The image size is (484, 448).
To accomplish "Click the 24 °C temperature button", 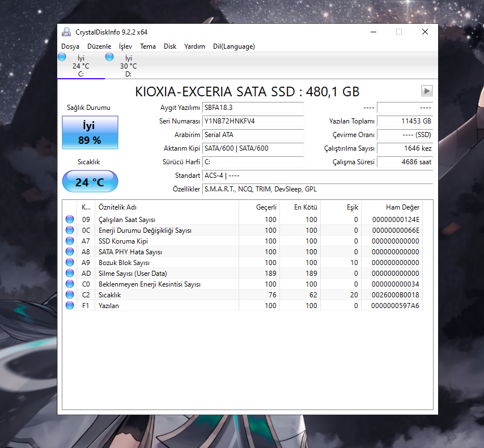I will [90, 181].
